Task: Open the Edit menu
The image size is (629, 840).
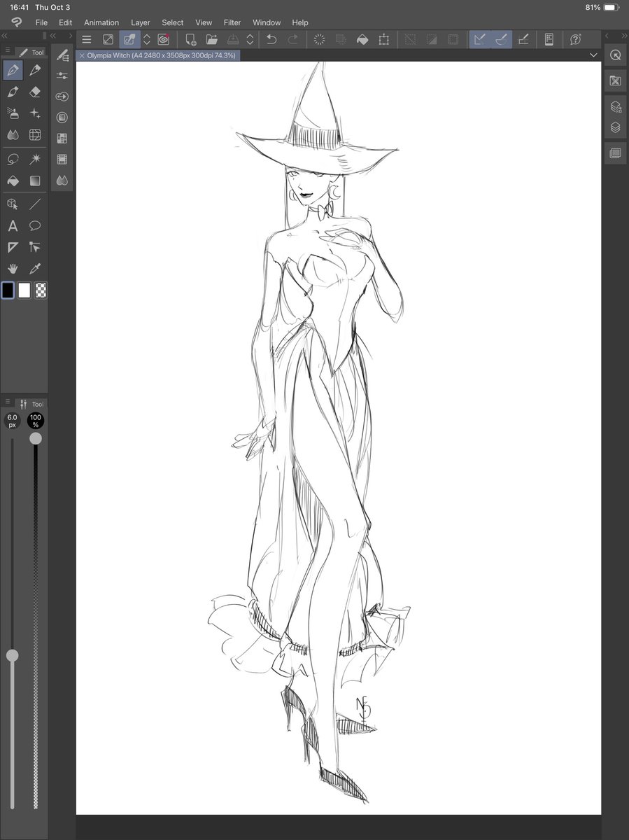Action: [x=66, y=22]
